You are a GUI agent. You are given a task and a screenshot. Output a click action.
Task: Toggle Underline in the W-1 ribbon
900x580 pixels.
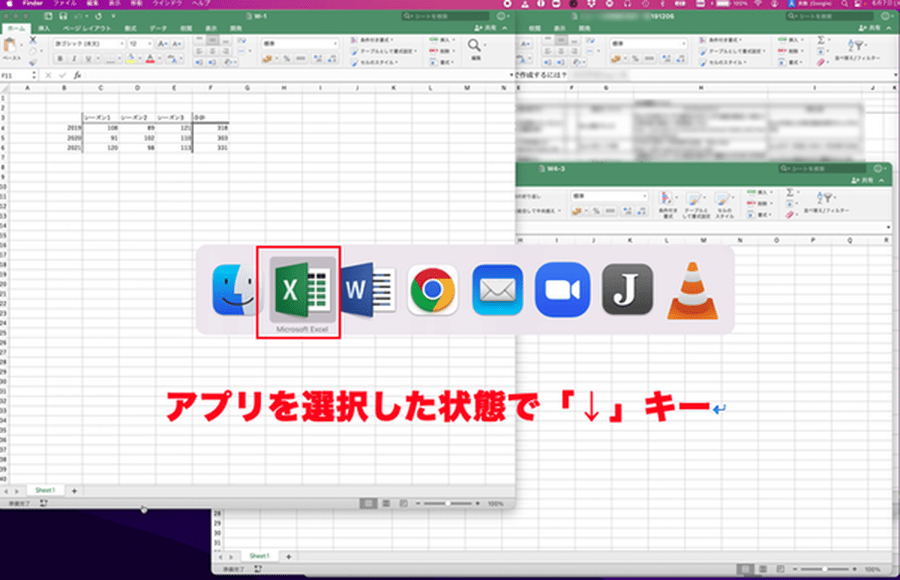[88, 59]
